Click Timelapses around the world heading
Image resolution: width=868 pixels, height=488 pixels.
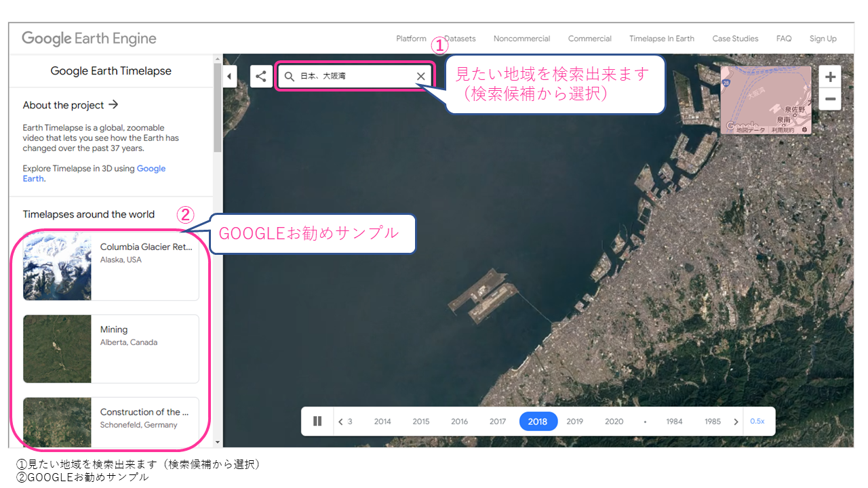tap(89, 214)
